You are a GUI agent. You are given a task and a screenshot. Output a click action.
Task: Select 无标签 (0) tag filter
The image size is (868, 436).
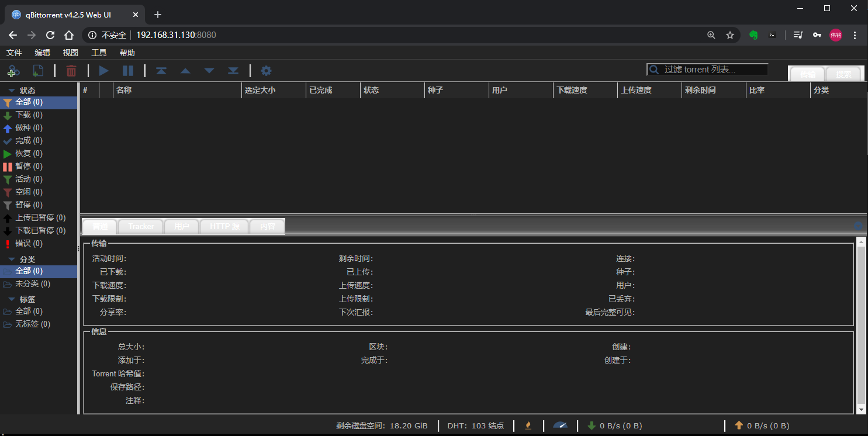[39, 324]
